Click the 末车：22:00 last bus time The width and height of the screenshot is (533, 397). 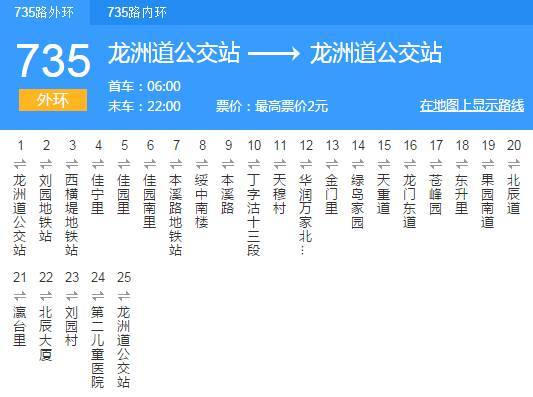(144, 106)
